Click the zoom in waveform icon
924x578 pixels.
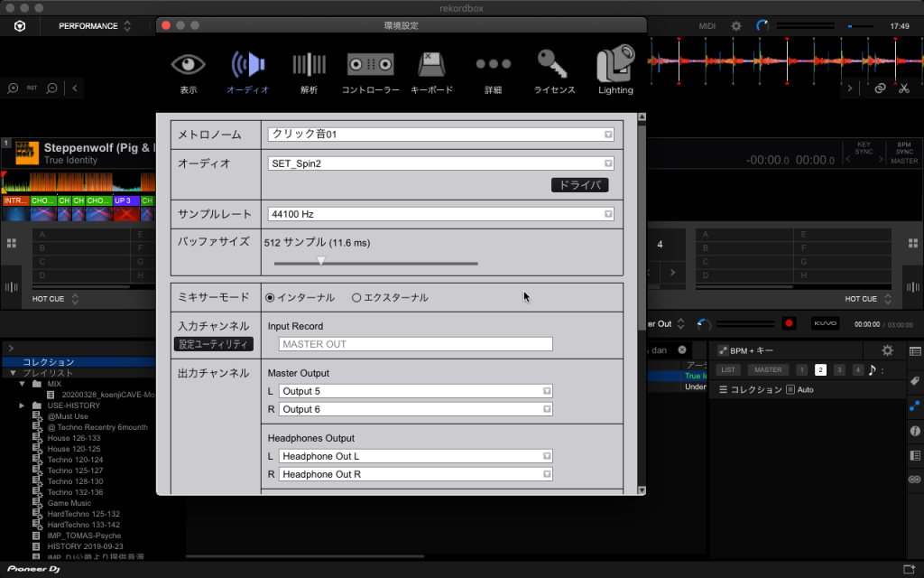pos(13,89)
